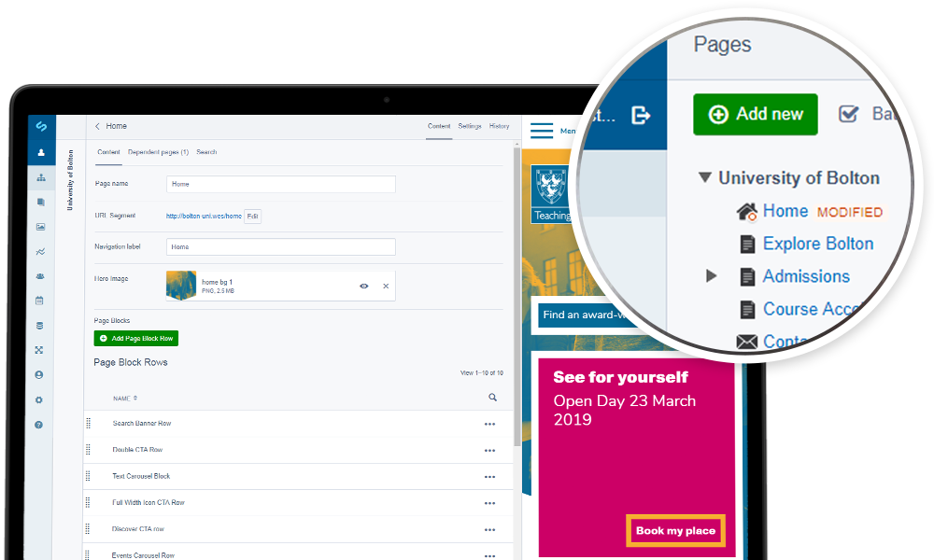Viewport: 934px width, 560px height.
Task: Open the Dependent pages (1) tab
Action: point(158,152)
